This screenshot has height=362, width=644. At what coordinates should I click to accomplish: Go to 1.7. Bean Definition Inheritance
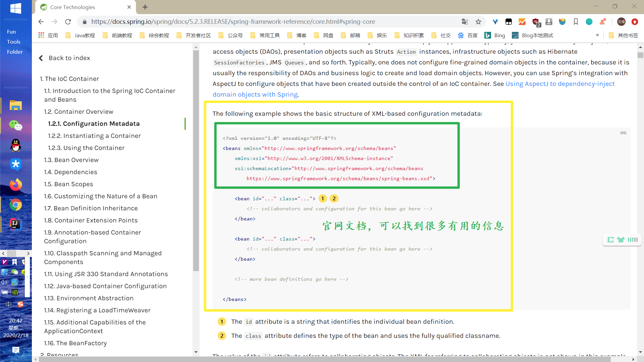point(91,208)
